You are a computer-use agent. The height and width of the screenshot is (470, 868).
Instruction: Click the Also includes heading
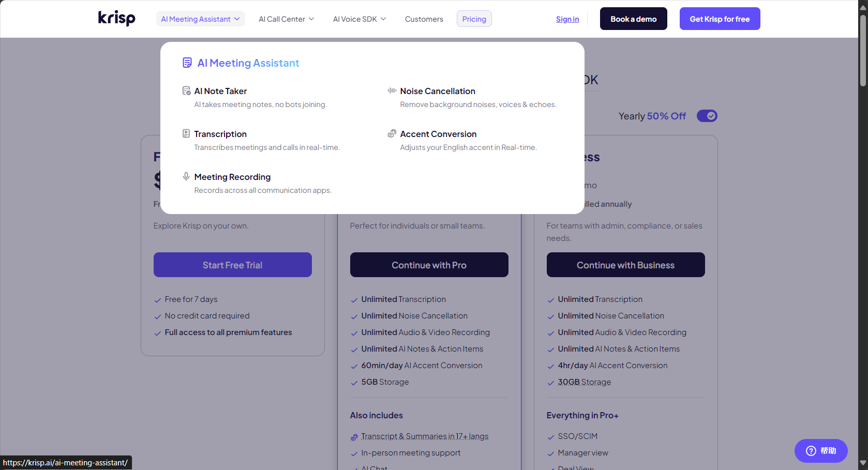tap(376, 415)
